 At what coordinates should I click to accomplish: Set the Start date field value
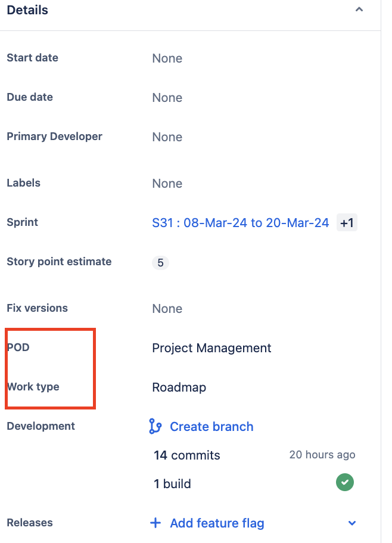[167, 58]
